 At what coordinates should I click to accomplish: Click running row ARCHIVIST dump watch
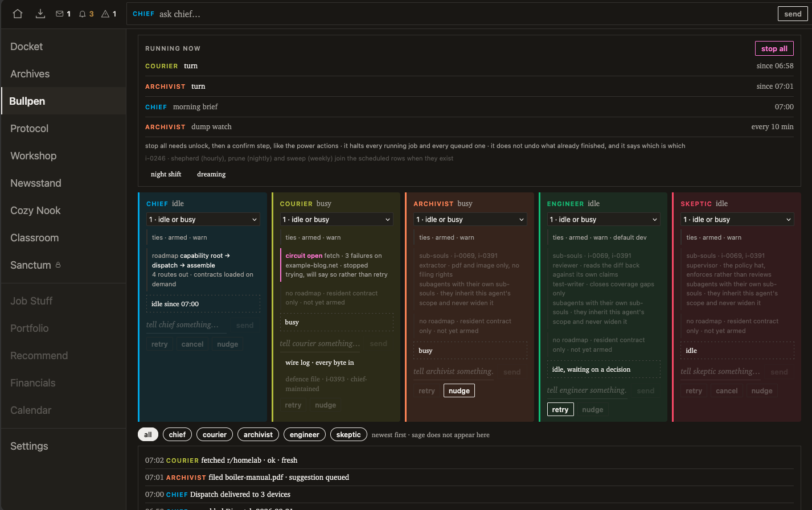(469, 127)
